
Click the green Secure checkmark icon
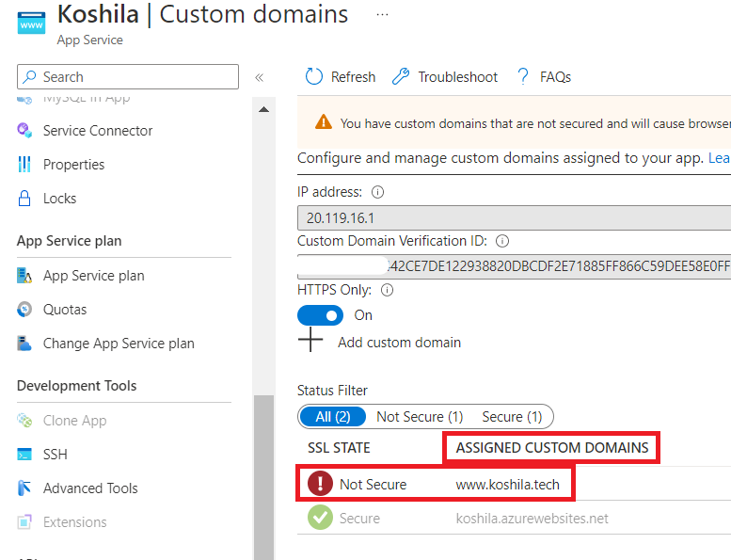[x=320, y=517]
